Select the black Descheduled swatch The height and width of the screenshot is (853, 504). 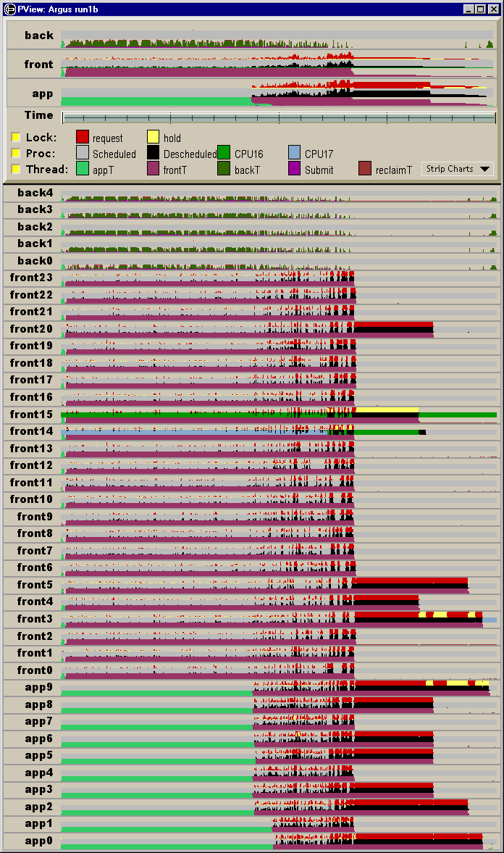pyautogui.click(x=153, y=153)
